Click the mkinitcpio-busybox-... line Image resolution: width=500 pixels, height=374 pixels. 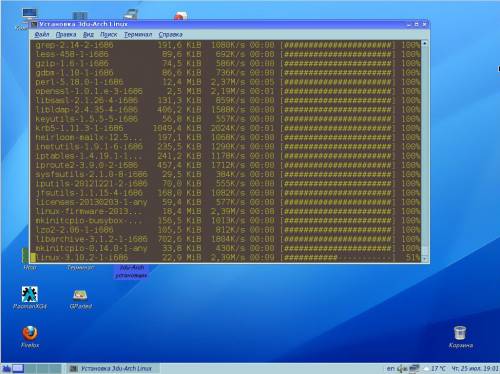click(227, 221)
